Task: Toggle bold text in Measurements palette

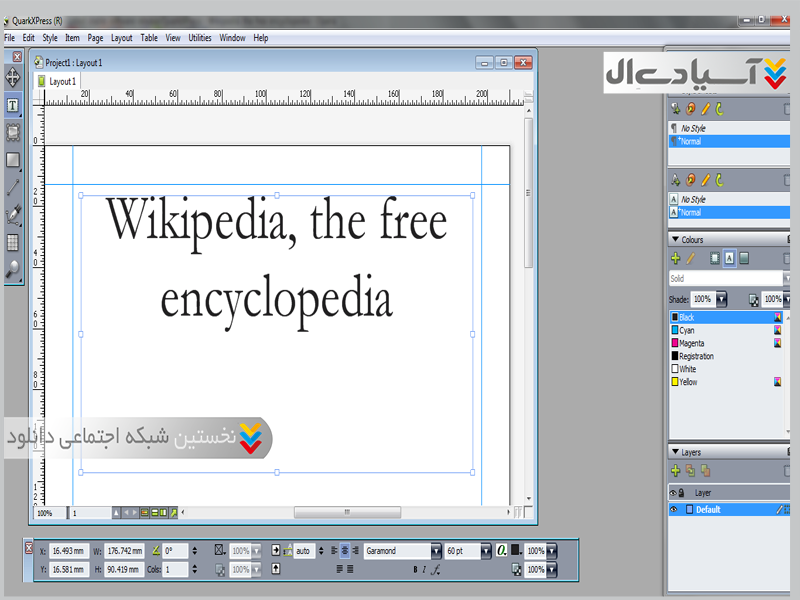Action: point(416,569)
